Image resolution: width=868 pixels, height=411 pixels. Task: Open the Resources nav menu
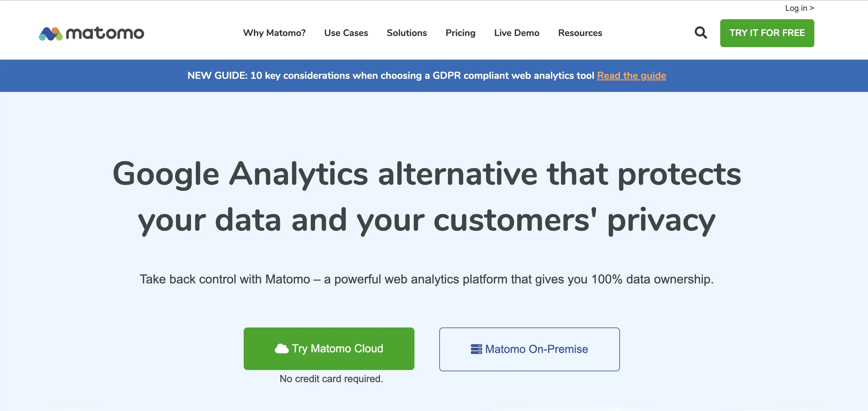coord(580,33)
